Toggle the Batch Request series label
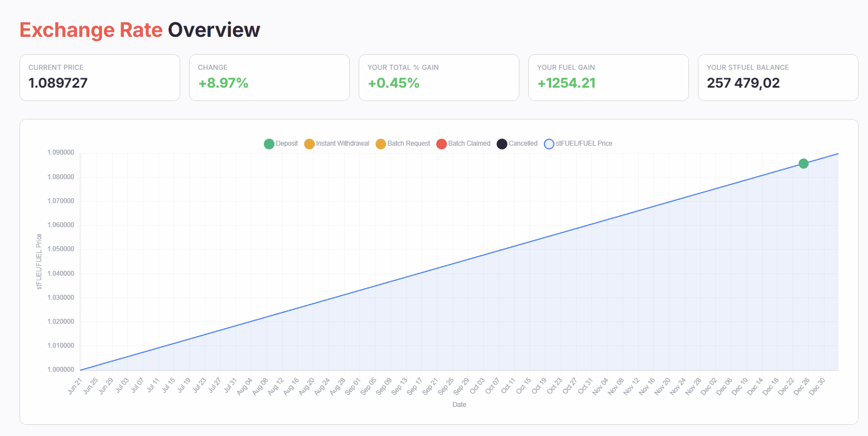This screenshot has width=868, height=436. 408,143
